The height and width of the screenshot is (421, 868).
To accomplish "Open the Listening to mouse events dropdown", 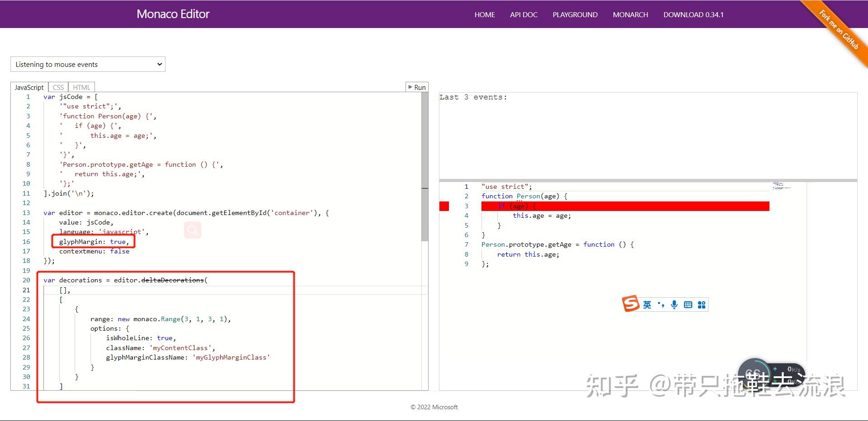I will (88, 64).
